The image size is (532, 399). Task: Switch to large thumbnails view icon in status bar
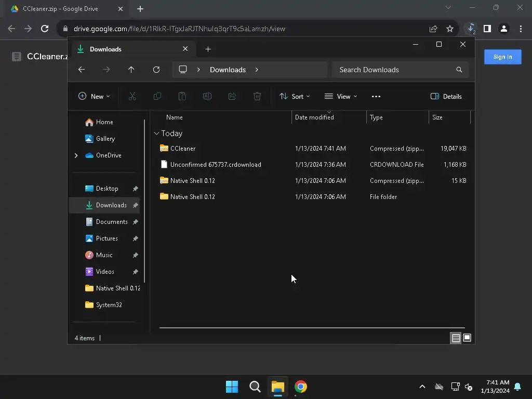pyautogui.click(x=467, y=338)
